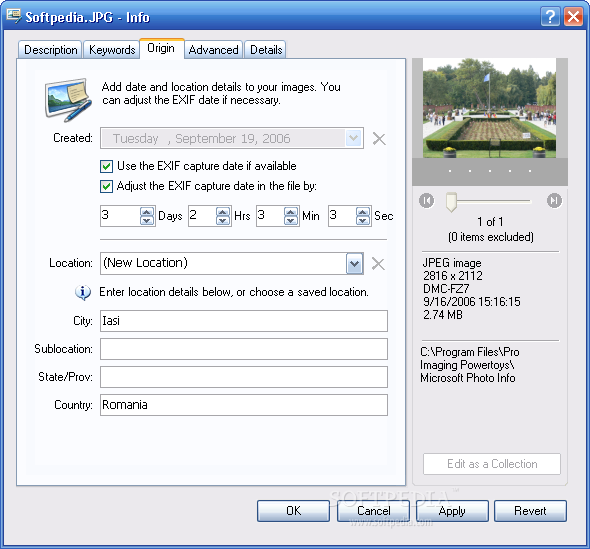Increase the Sec value
Screen dimensions: 590x549
coord(363,212)
